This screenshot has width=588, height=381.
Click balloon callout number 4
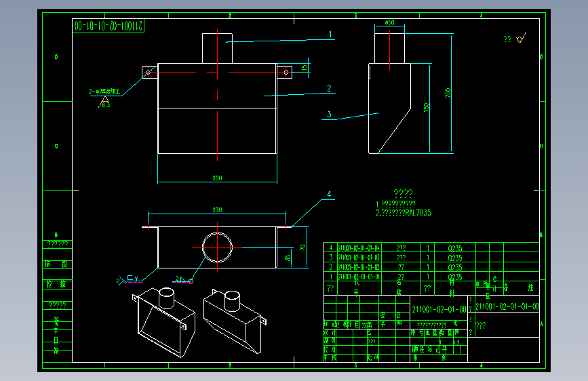pyautogui.click(x=329, y=195)
